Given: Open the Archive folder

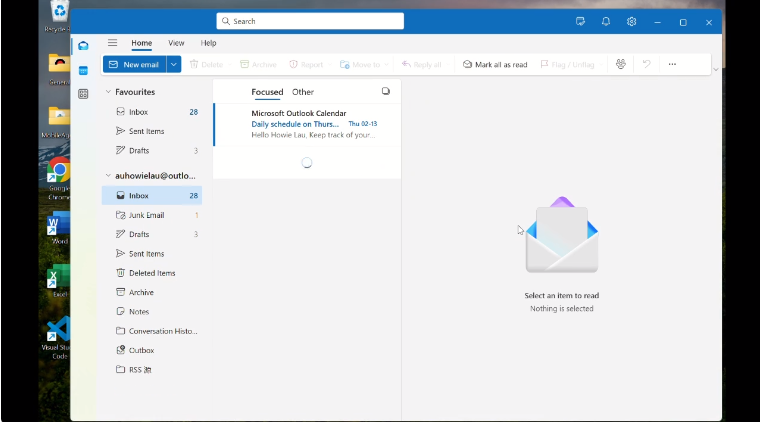Looking at the screenshot, I should pos(152,293).
